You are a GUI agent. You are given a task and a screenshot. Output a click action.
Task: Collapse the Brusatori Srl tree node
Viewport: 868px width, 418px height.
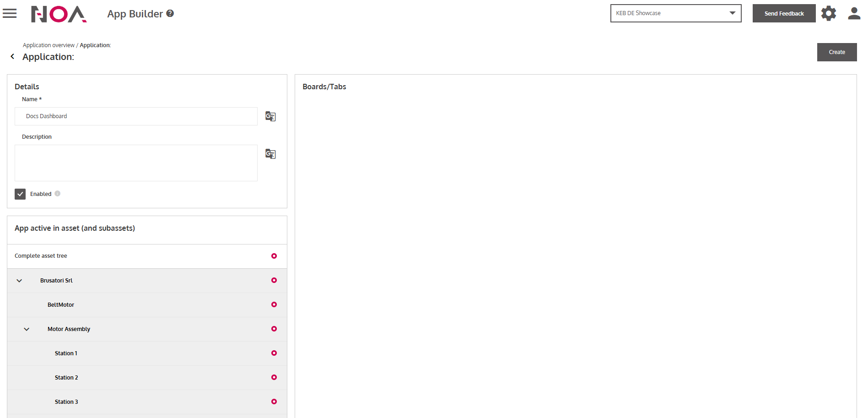click(19, 281)
